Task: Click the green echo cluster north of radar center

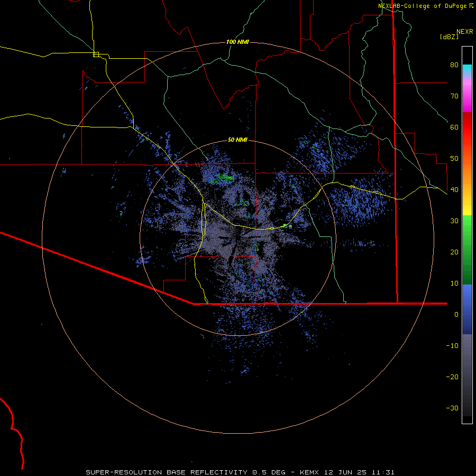Action: 223,179
